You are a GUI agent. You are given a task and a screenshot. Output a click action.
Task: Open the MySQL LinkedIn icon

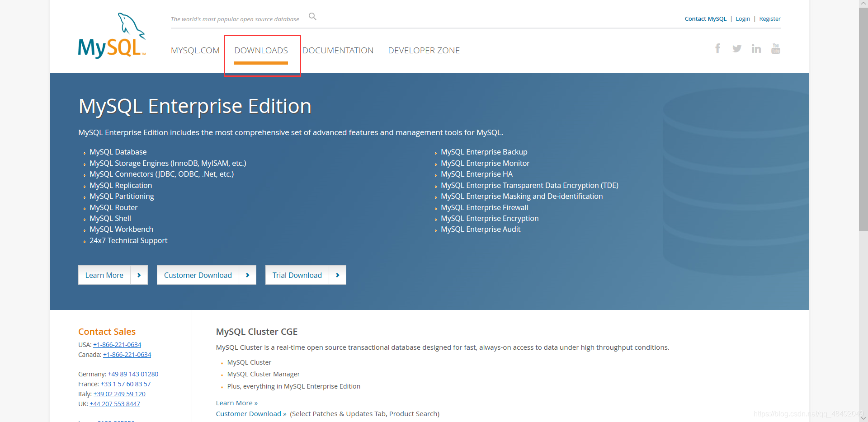point(756,48)
